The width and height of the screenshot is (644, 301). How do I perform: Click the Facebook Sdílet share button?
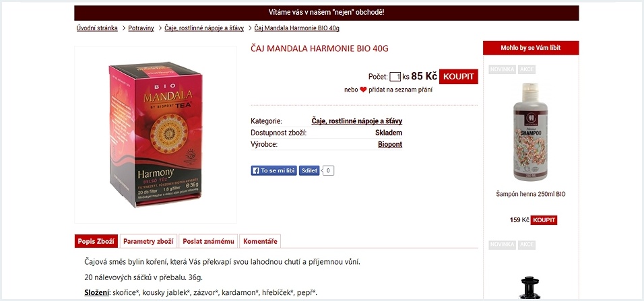pyautogui.click(x=309, y=170)
